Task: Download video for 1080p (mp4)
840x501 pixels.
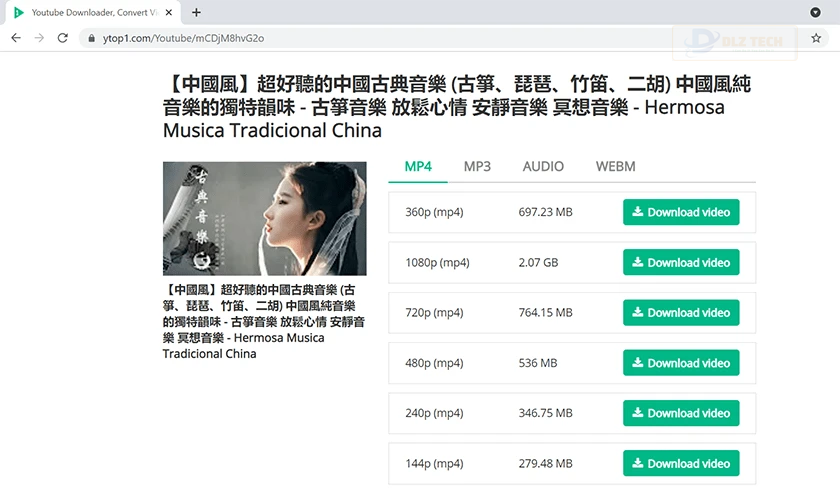Action: (x=681, y=263)
